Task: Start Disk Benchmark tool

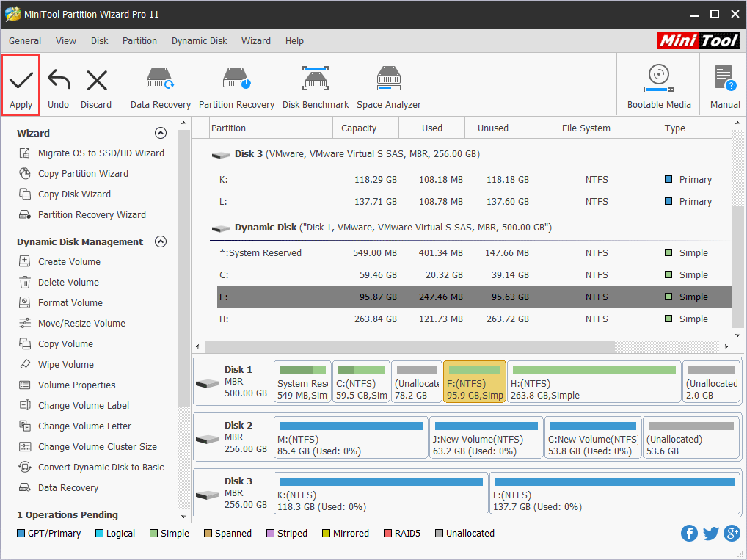Action: click(x=316, y=88)
